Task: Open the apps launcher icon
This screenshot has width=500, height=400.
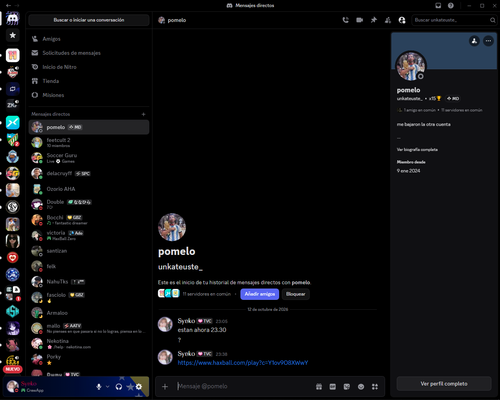Action: [x=375, y=387]
